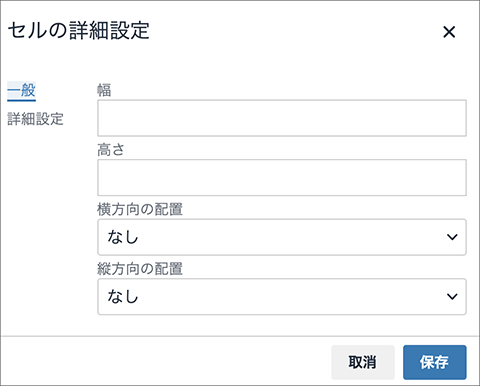Click the セルの詳細設定 dialog title
The image size is (480, 386).
[79, 31]
